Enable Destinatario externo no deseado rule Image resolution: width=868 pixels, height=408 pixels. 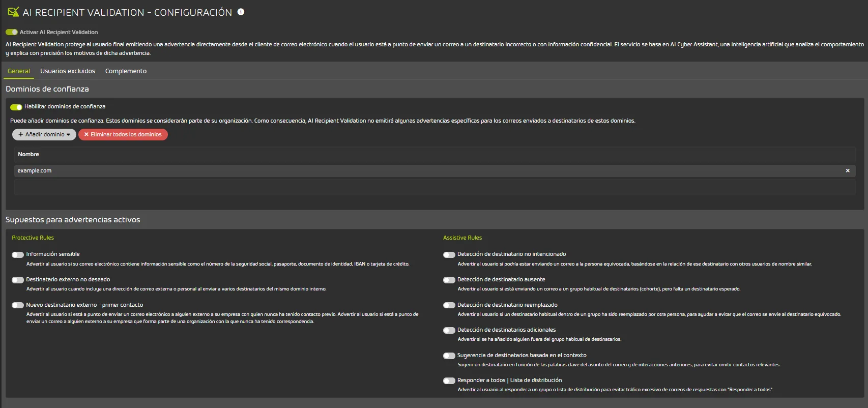18,280
